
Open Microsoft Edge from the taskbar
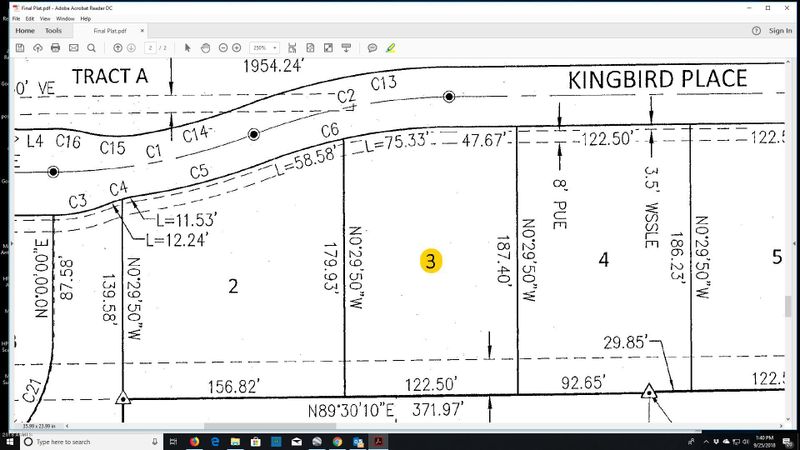tap(215, 441)
